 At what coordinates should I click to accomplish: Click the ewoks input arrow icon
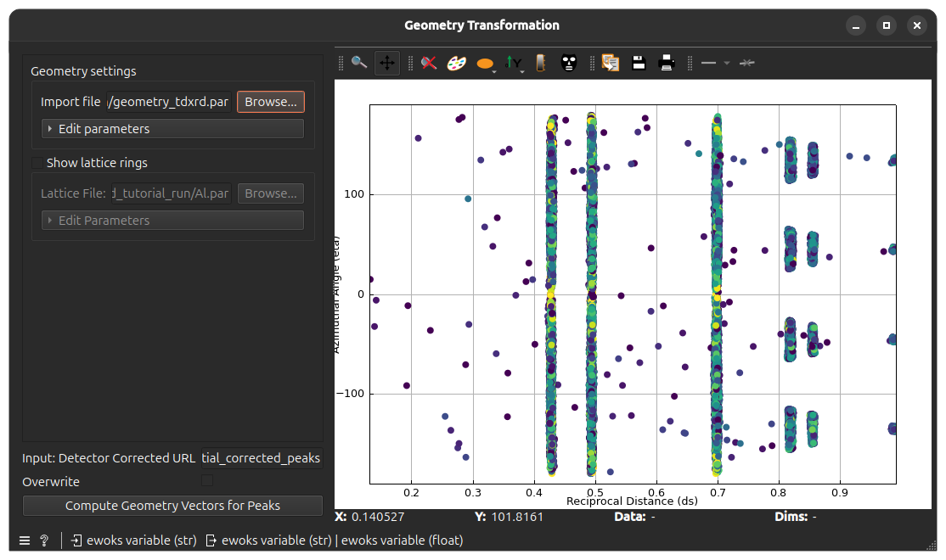pos(76,540)
